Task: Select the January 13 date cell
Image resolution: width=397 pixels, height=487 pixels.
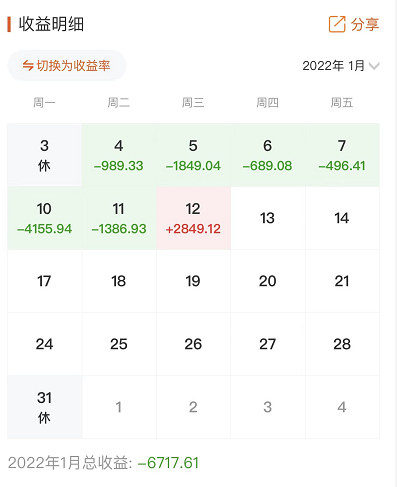Action: coord(268,218)
